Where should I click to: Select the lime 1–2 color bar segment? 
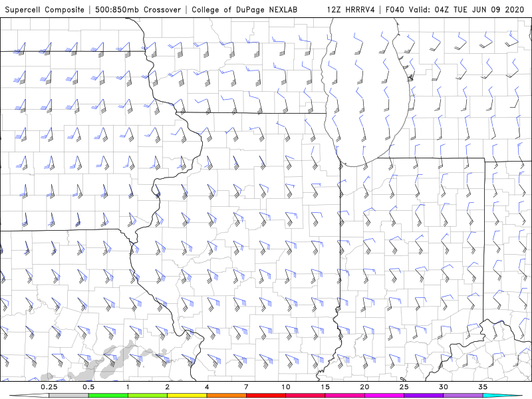[x=148, y=396]
